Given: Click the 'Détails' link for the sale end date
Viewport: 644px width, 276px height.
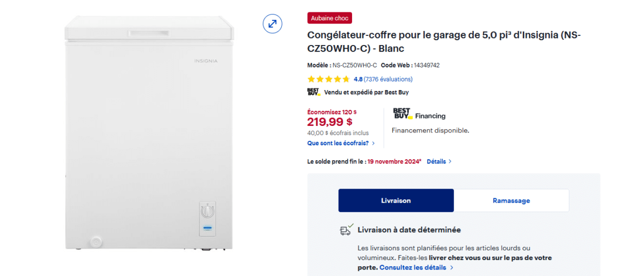Looking at the screenshot, I should tap(436, 161).
